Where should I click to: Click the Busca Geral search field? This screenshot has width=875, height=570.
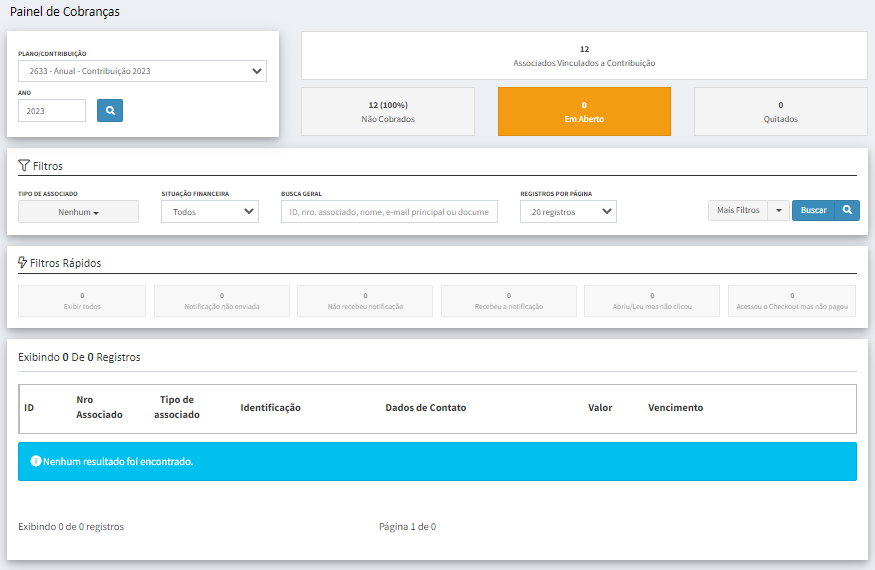pyautogui.click(x=389, y=212)
